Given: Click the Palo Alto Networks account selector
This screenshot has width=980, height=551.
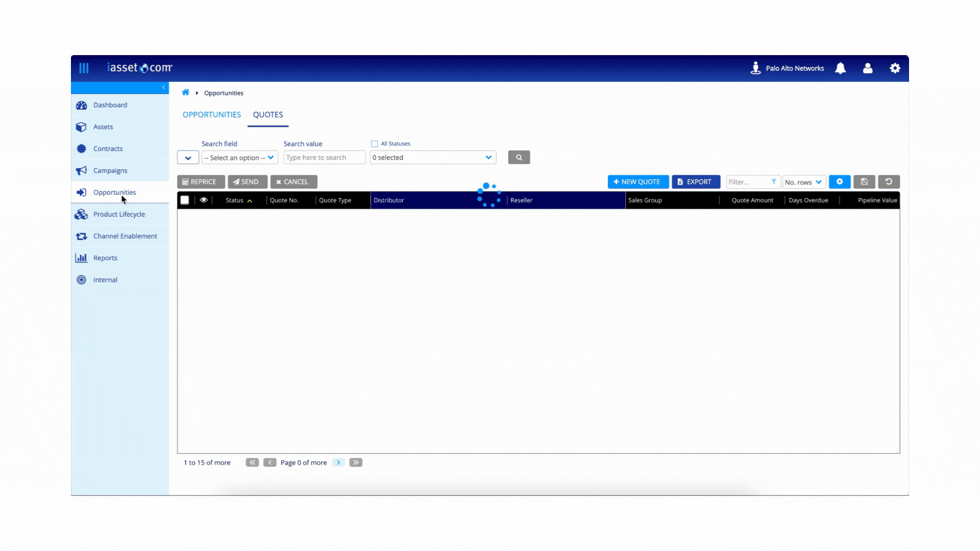Looking at the screenshot, I should pos(787,68).
